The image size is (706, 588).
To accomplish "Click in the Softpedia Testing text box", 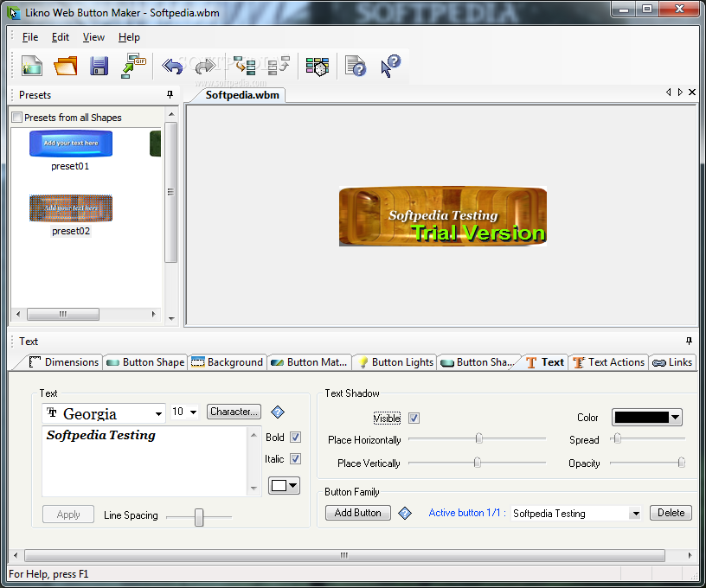I will (145, 462).
